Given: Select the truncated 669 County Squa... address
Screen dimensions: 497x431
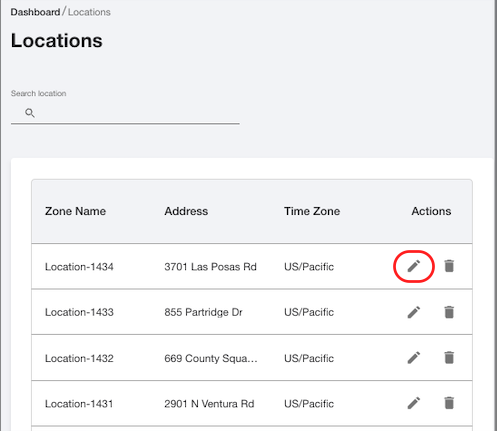Looking at the screenshot, I should [x=211, y=358].
